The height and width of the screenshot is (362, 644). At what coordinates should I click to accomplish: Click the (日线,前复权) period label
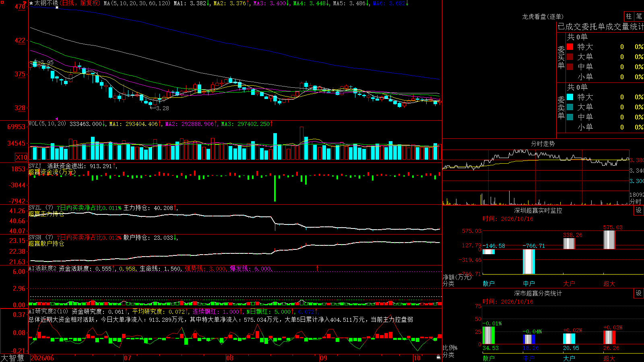[x=80, y=3]
